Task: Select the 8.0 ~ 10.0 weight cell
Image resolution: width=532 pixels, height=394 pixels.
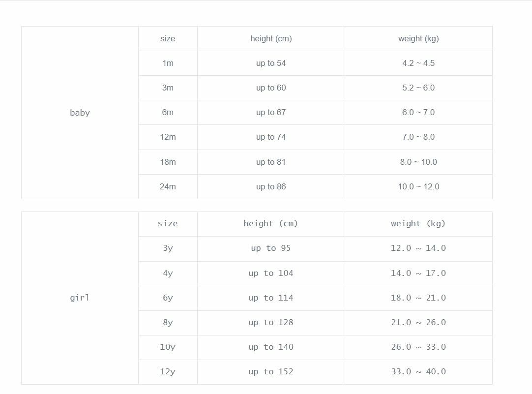Action: click(418, 162)
